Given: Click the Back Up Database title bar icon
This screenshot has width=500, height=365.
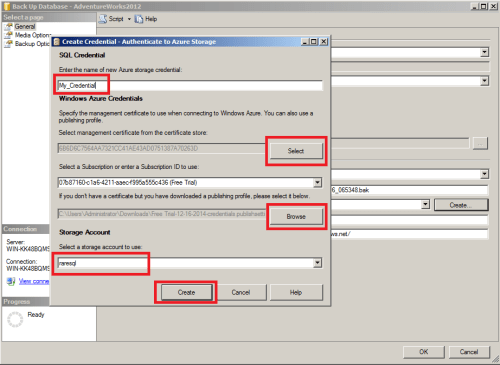Looking at the screenshot, I should coord(7,6).
